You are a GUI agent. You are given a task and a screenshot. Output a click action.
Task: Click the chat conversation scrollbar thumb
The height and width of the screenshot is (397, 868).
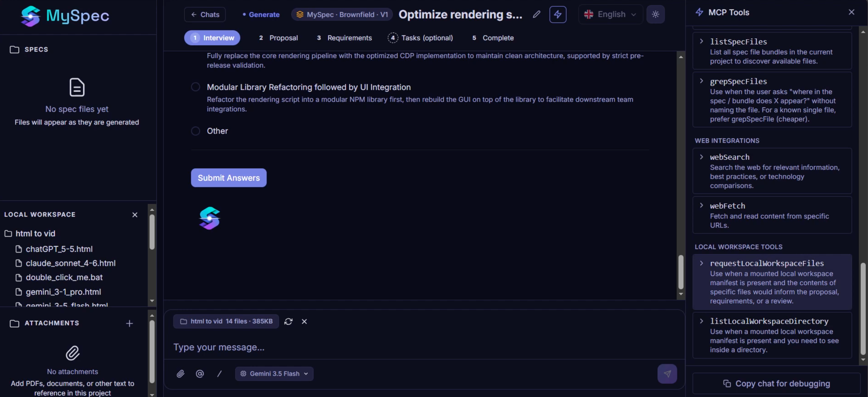pos(681,272)
